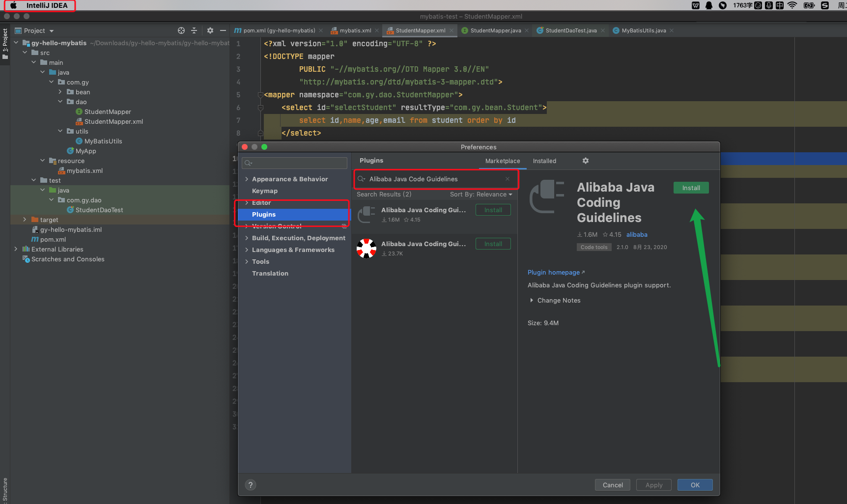This screenshot has width=847, height=504.
Task: Open the Wi-Fi menu bar icon
Action: pyautogui.click(x=792, y=5)
